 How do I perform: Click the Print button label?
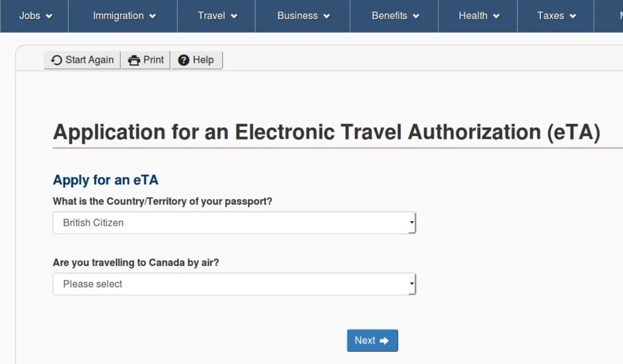pyautogui.click(x=154, y=60)
